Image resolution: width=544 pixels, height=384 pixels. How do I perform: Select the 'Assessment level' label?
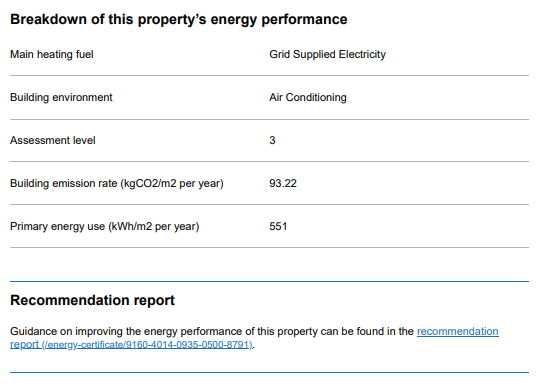pyautogui.click(x=53, y=140)
